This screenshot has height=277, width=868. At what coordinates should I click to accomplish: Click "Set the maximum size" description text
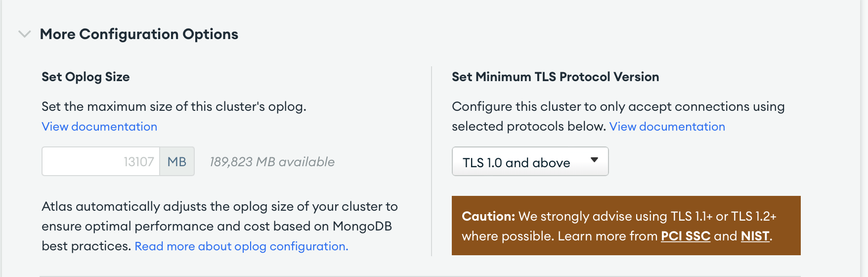(x=174, y=107)
